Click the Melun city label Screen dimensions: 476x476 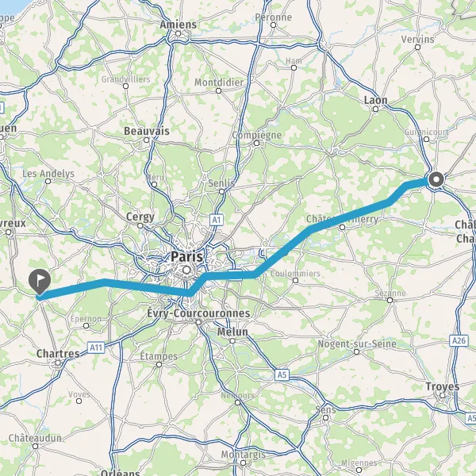coord(232,332)
